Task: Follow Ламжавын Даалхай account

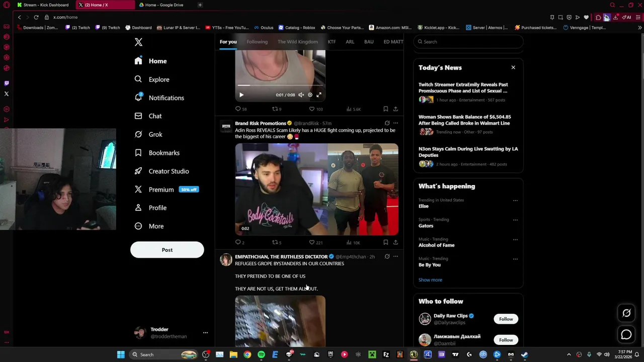Action: 506,340
